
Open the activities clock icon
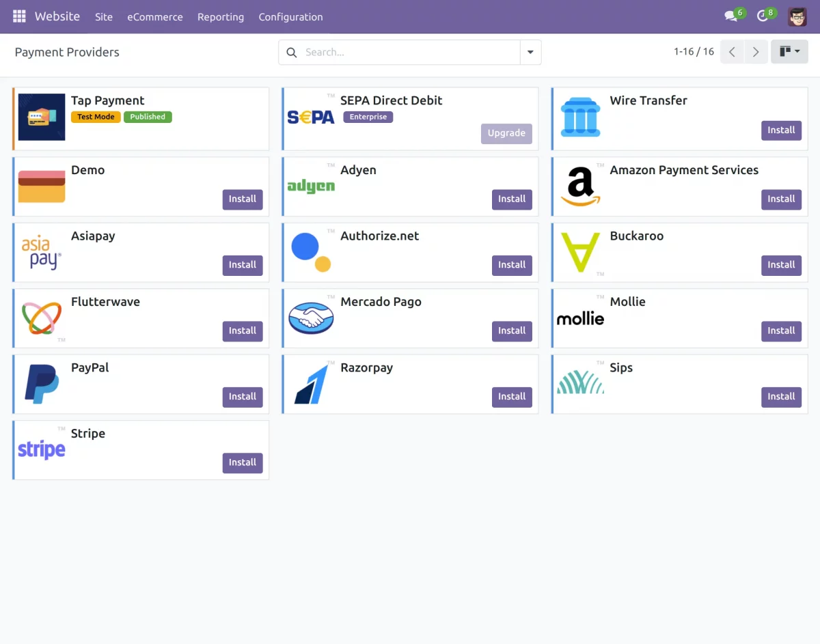pyautogui.click(x=763, y=16)
